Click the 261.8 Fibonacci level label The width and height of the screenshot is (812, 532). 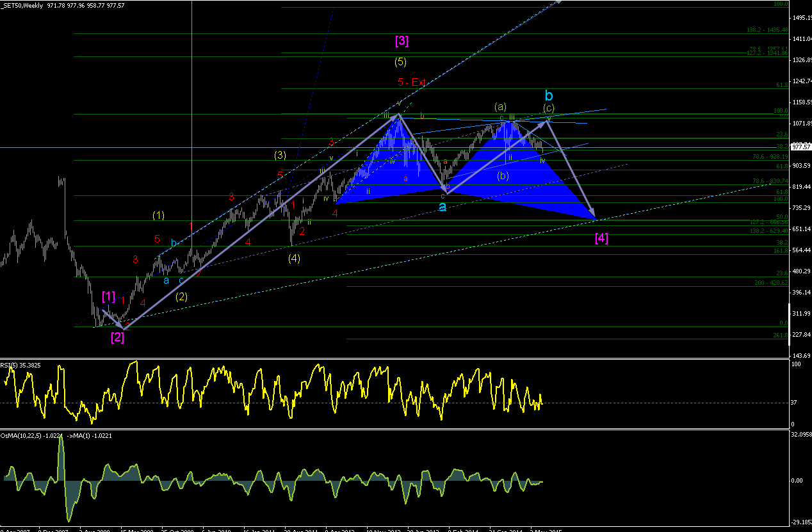tap(780, 335)
